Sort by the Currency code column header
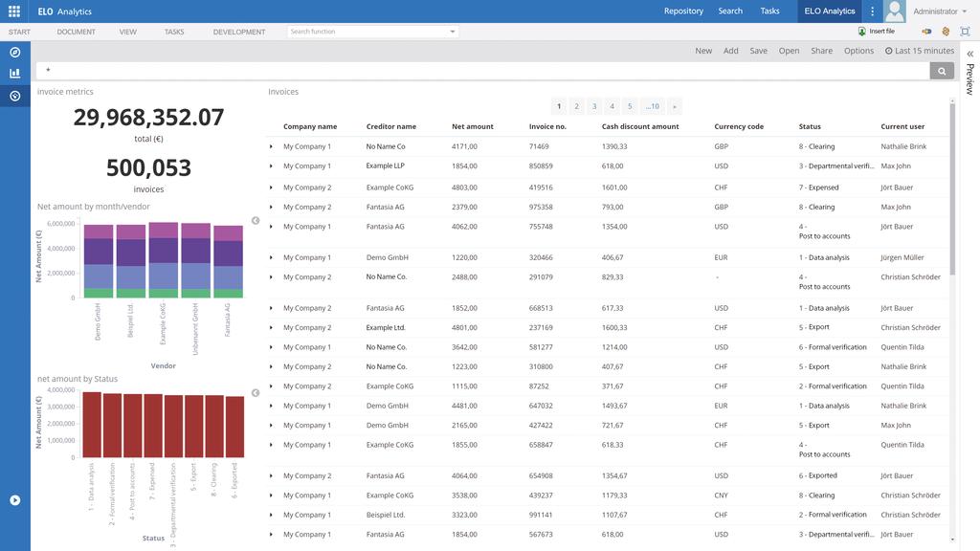Screen dimensions: 980x551 pos(739,127)
